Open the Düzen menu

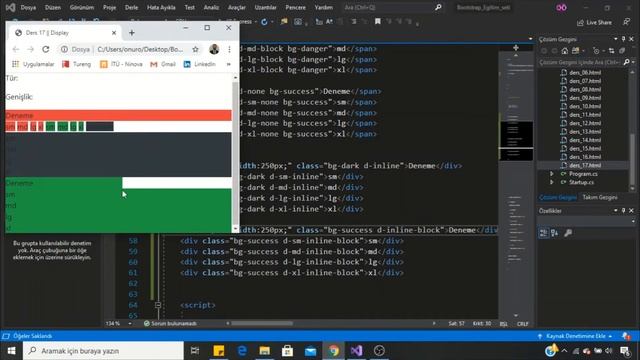coord(53,7)
